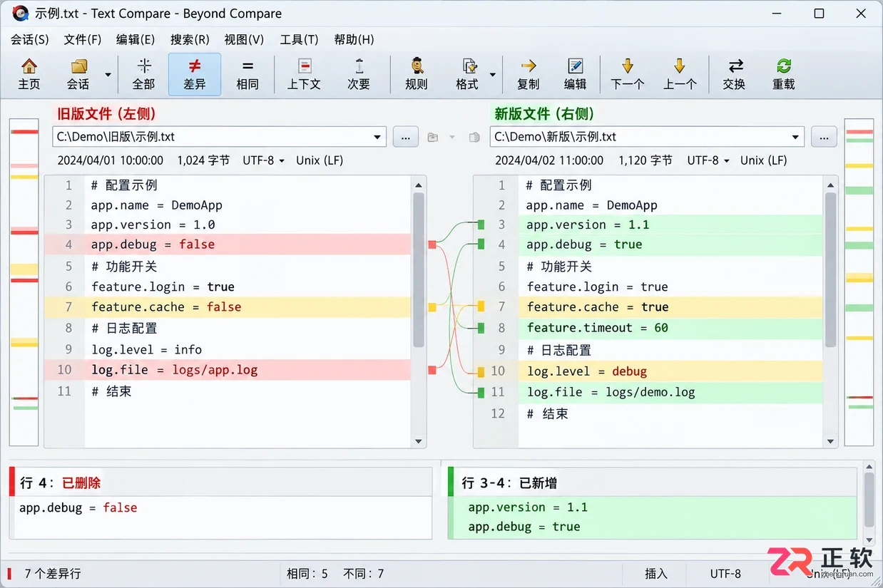This screenshot has width=883, height=588.
Task: Toggle 次要 minor differences
Action: [x=359, y=74]
